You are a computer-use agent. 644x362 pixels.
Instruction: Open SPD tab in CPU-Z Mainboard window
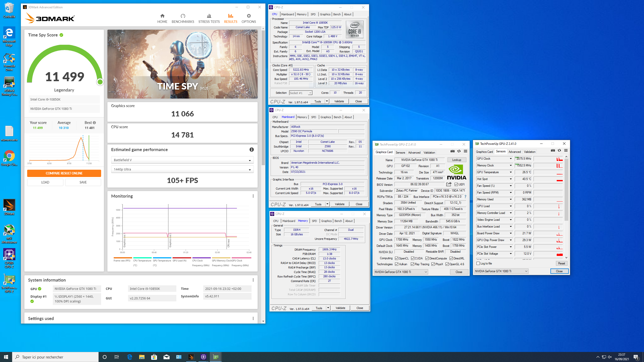coord(313,117)
